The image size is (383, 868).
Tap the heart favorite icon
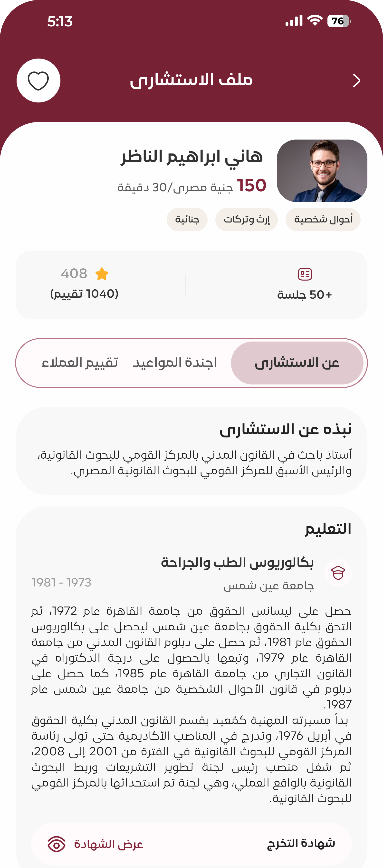(38, 81)
